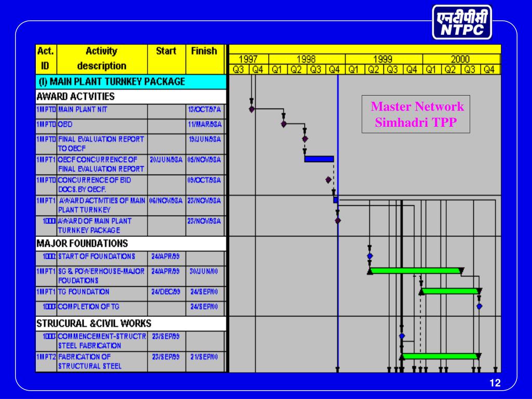Click the finish date of MAIN PLANT NIT

coord(205,110)
